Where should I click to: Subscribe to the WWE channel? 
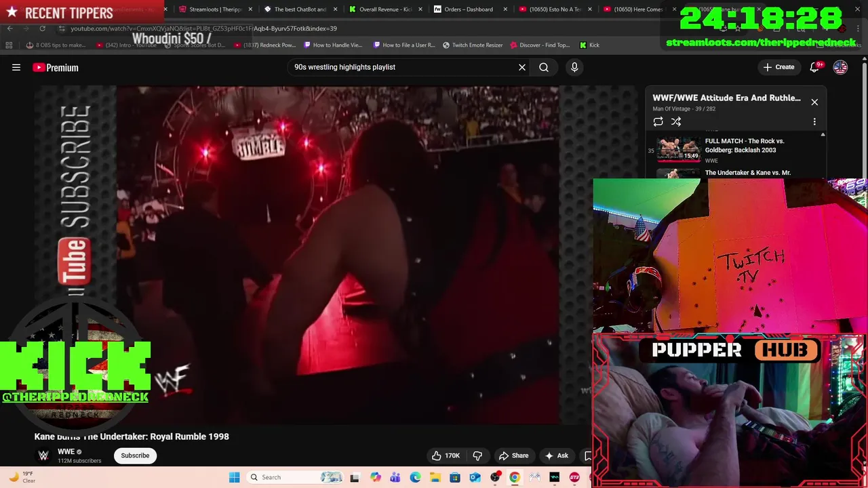135,455
